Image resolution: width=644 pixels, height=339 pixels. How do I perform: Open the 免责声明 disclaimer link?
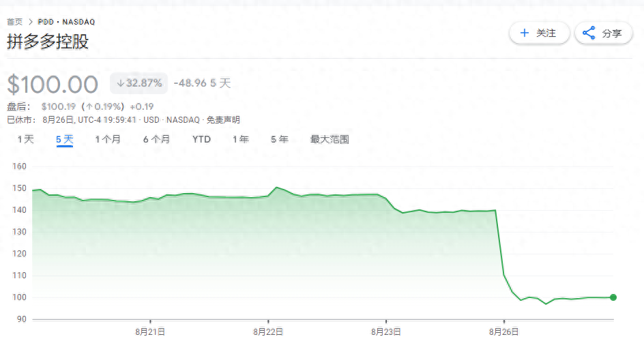click(223, 120)
